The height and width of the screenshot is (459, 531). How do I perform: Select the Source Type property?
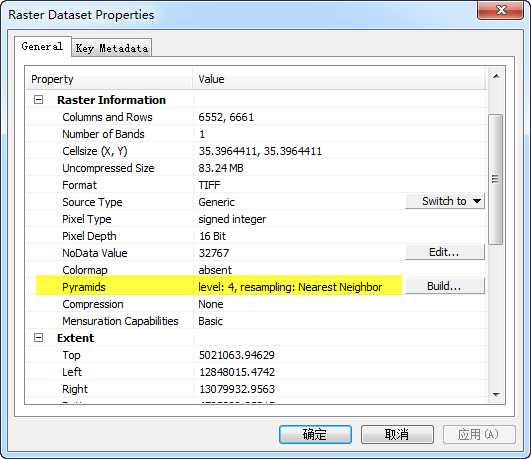click(x=92, y=202)
